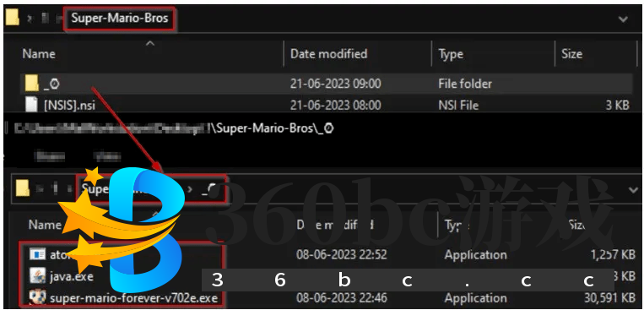Click date 08-06-2023 22:46 cell

(342, 297)
